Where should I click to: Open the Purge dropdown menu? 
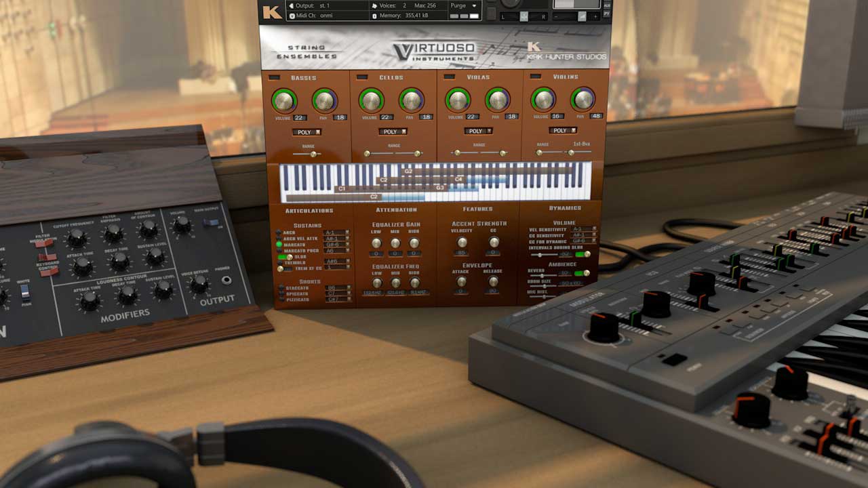tap(465, 5)
